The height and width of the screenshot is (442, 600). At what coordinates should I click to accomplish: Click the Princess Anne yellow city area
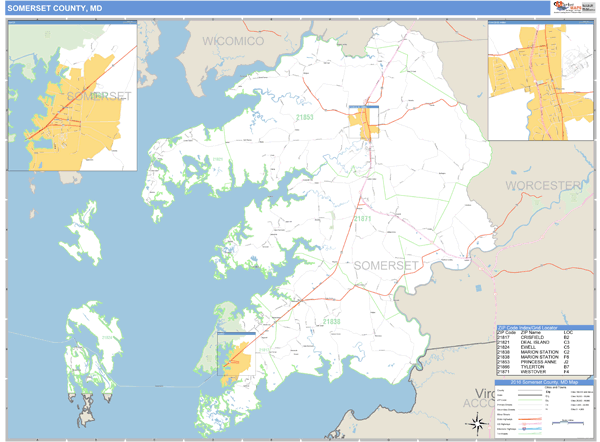point(364,124)
